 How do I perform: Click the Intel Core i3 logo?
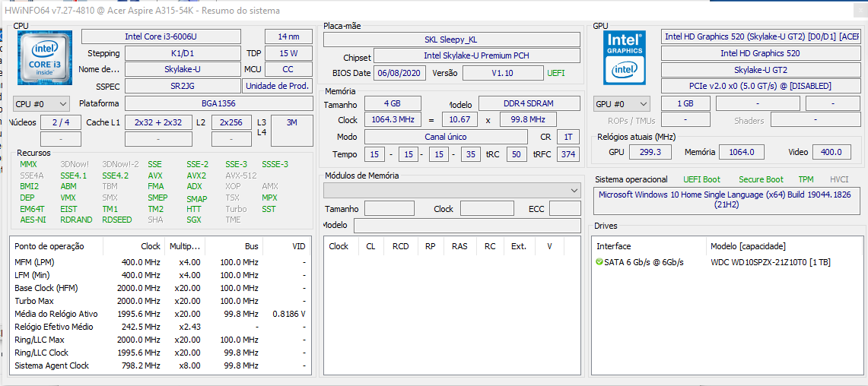tap(45, 58)
